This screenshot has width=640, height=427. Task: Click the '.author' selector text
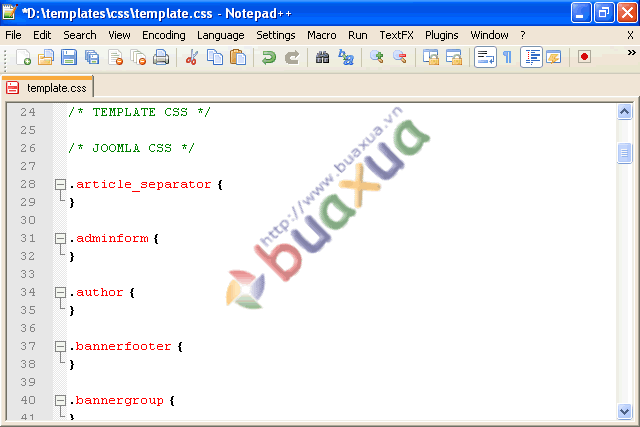click(x=96, y=292)
